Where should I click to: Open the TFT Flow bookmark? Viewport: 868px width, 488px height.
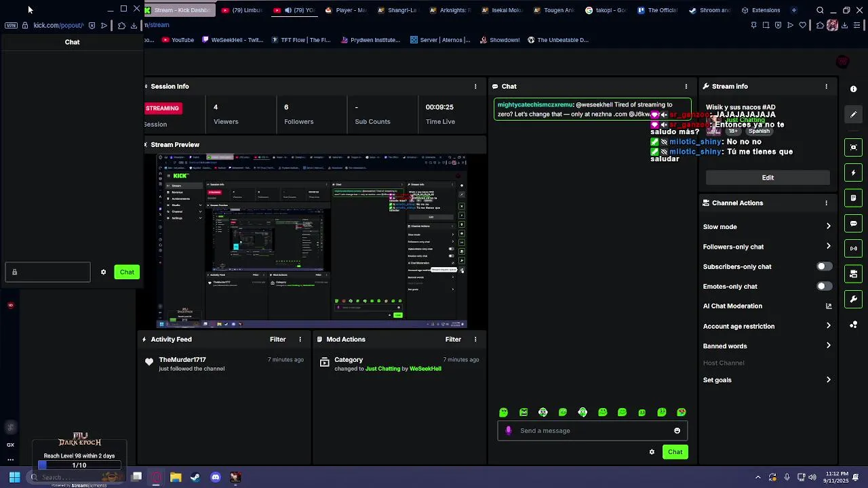pos(301,40)
